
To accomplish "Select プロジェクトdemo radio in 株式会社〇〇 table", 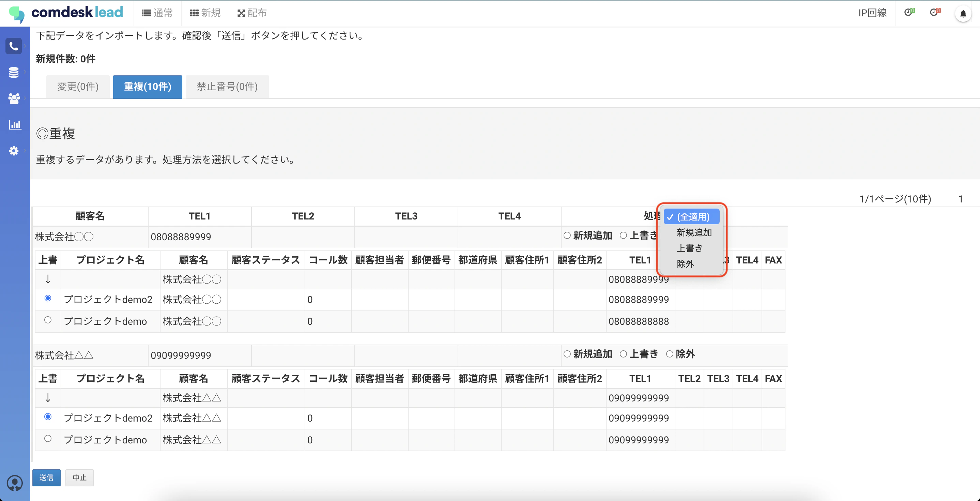I will 48,320.
